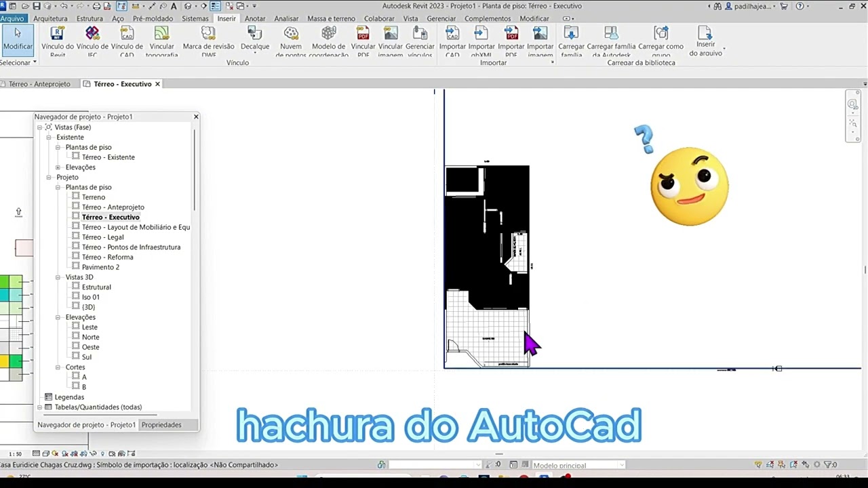Viewport: 868px width, 488px height.
Task: Switch to Térreo - Anteprojeto view tab
Action: [39, 84]
